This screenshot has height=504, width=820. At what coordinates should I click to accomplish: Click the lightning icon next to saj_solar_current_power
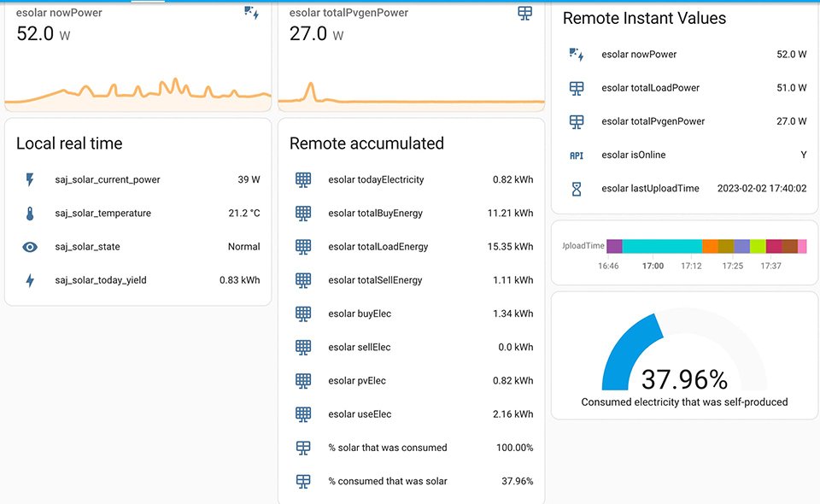click(29, 179)
